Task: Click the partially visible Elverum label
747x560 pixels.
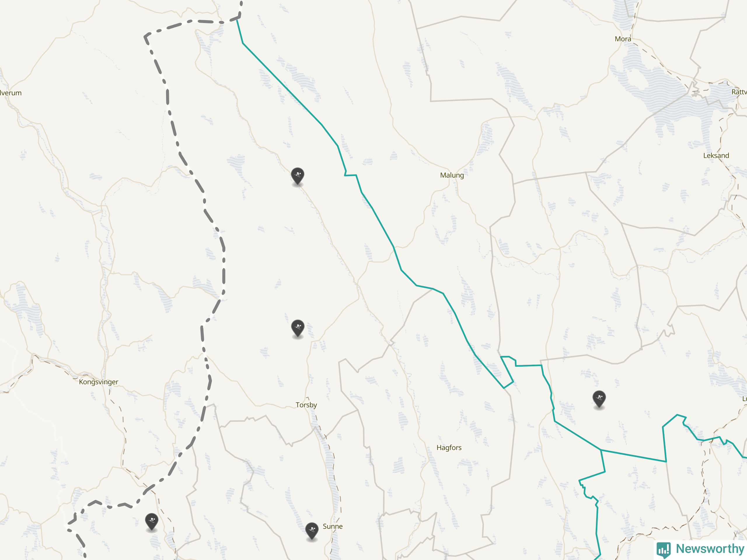Action: pos(11,93)
